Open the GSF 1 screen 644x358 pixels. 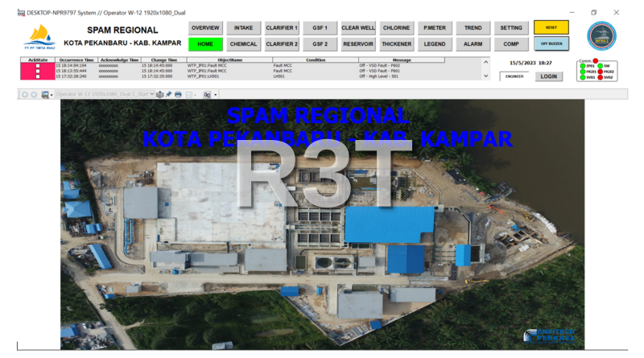tap(320, 28)
